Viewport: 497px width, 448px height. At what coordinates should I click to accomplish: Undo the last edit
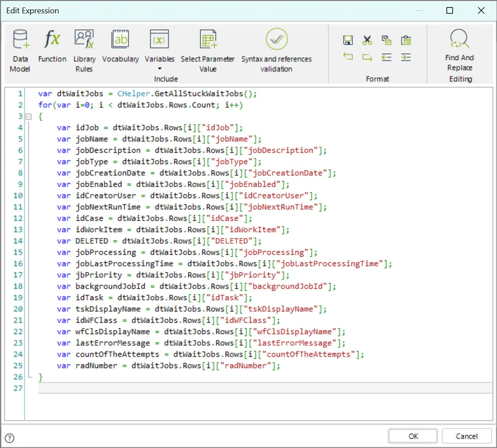348,57
